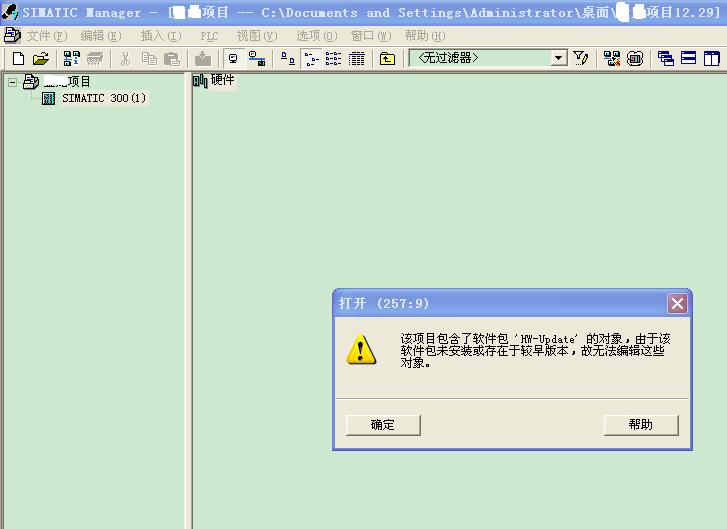Click the filter funnel edit icon
The height and width of the screenshot is (529, 727).
pyautogui.click(x=580, y=59)
